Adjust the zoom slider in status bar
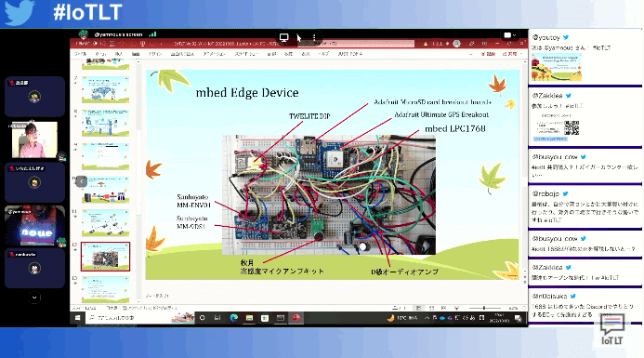Image resolution: width=644 pixels, height=358 pixels. (485, 308)
